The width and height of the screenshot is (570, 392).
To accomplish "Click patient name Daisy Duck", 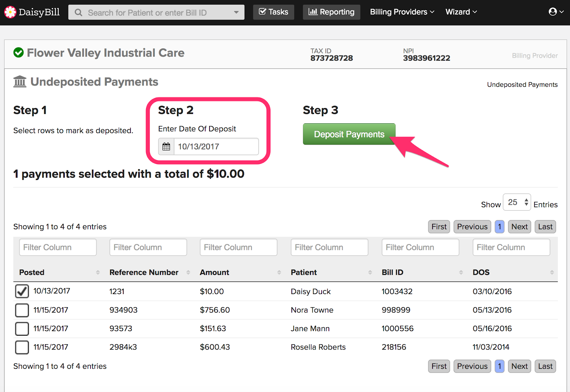I will [311, 292].
